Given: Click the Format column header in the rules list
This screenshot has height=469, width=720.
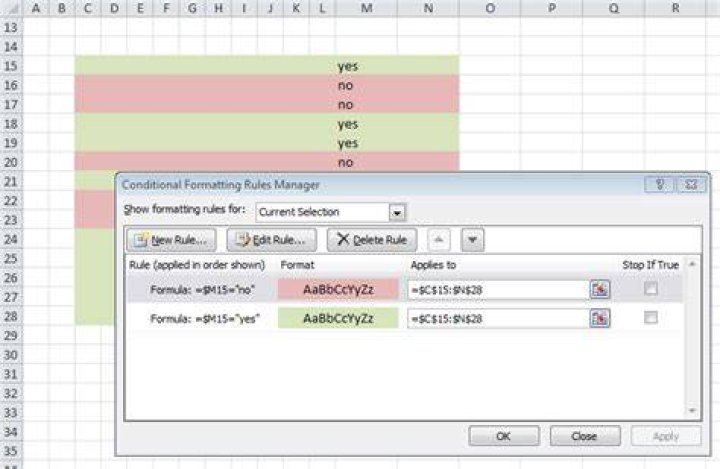Looking at the screenshot, I should tap(298, 265).
